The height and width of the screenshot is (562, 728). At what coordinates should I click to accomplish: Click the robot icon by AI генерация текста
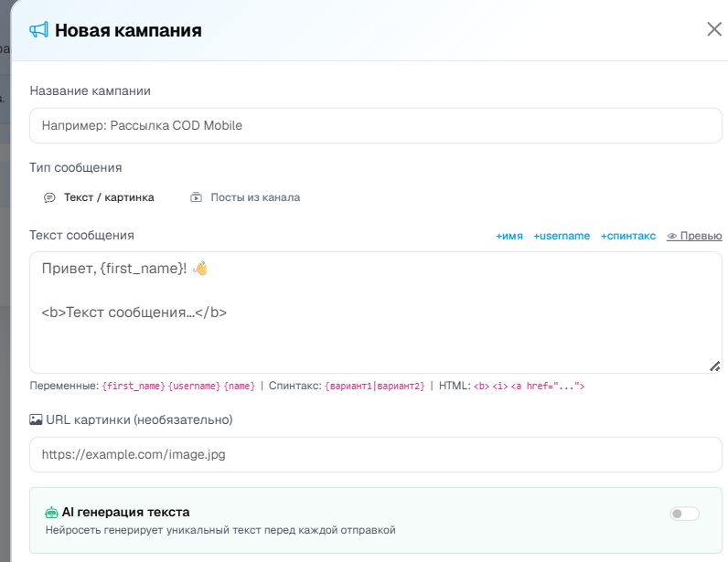tap(51, 513)
